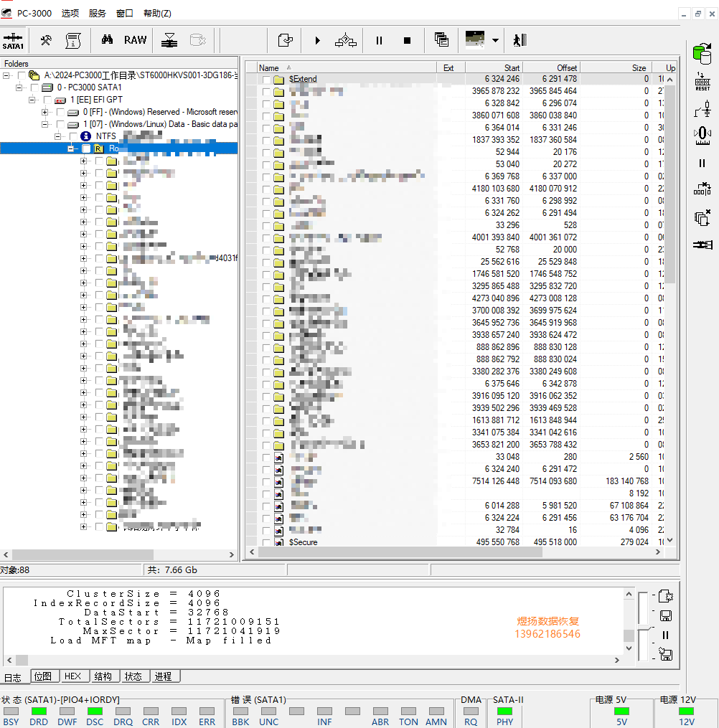
Task: Open the tools hammer and wrench icon
Action: click(x=45, y=41)
